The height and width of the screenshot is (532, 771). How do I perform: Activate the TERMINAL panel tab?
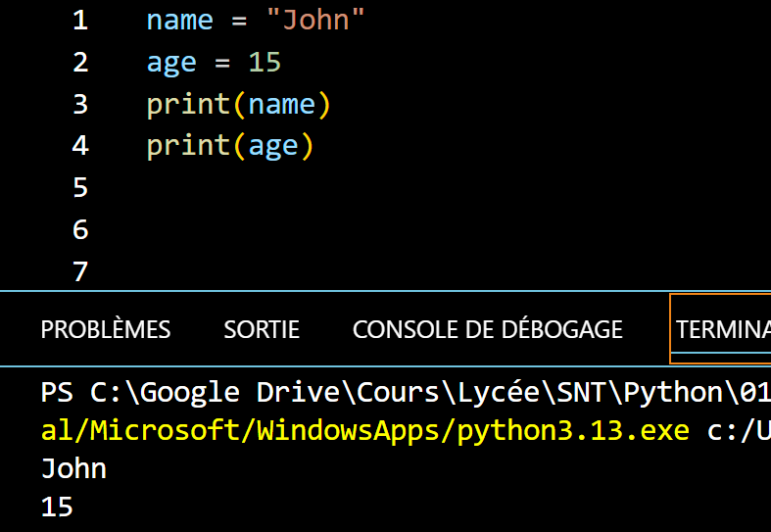723,330
